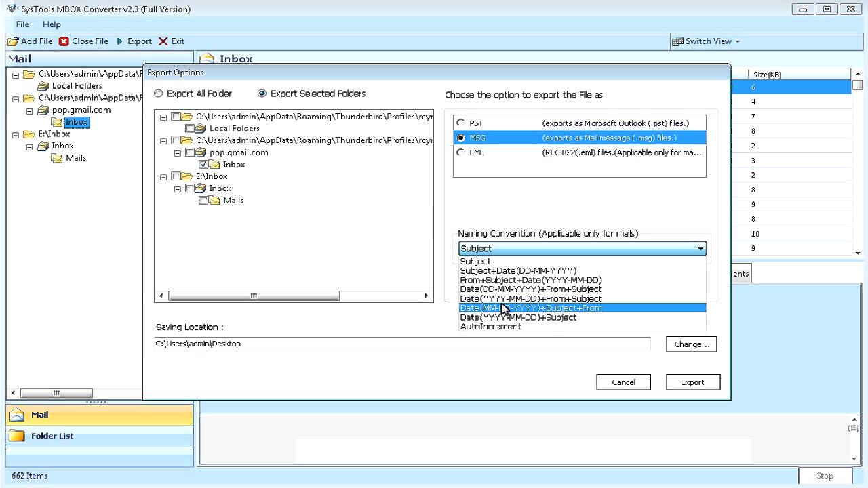This screenshot has height=488, width=868.
Task: Click the dialog tree horizontal scrollbar thumb
Action: pos(254,296)
